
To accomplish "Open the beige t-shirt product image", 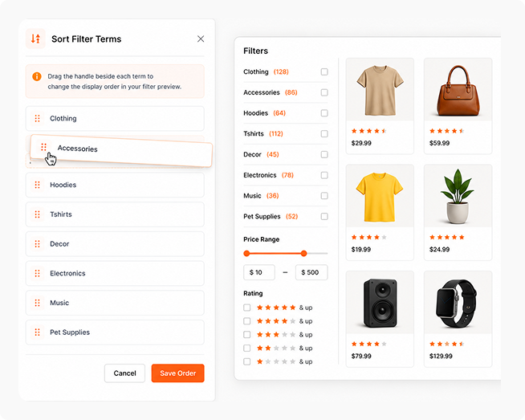I will click(380, 90).
